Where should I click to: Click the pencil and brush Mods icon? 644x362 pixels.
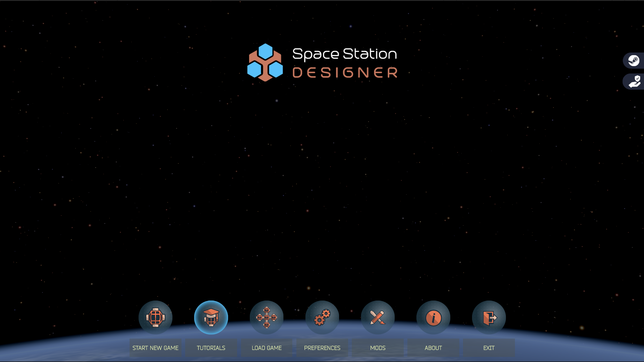(x=378, y=318)
